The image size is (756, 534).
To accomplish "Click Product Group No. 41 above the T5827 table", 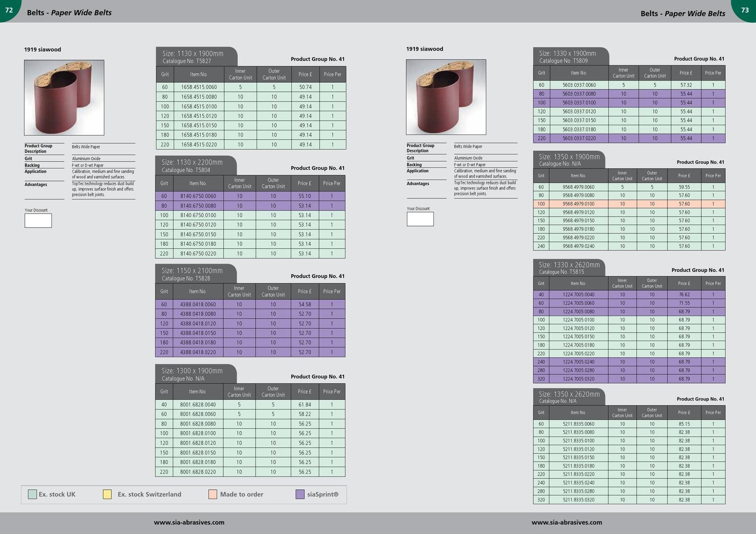I will (x=318, y=59).
